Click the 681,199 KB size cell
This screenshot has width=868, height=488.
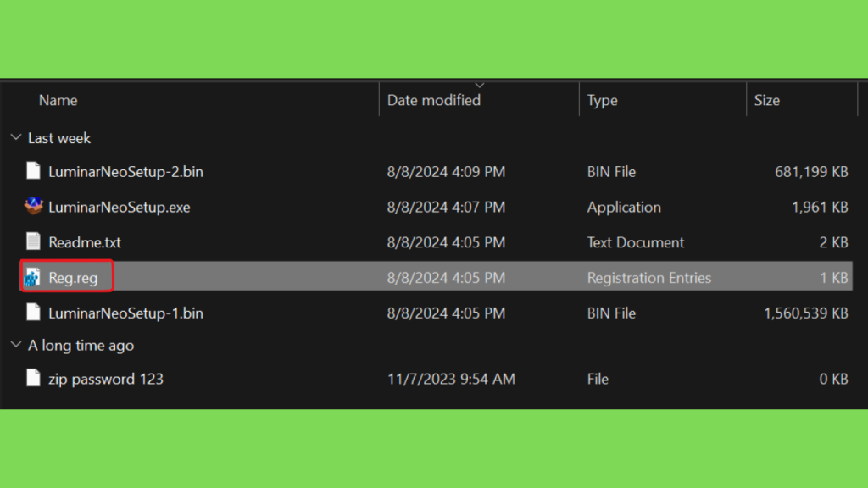pos(811,171)
